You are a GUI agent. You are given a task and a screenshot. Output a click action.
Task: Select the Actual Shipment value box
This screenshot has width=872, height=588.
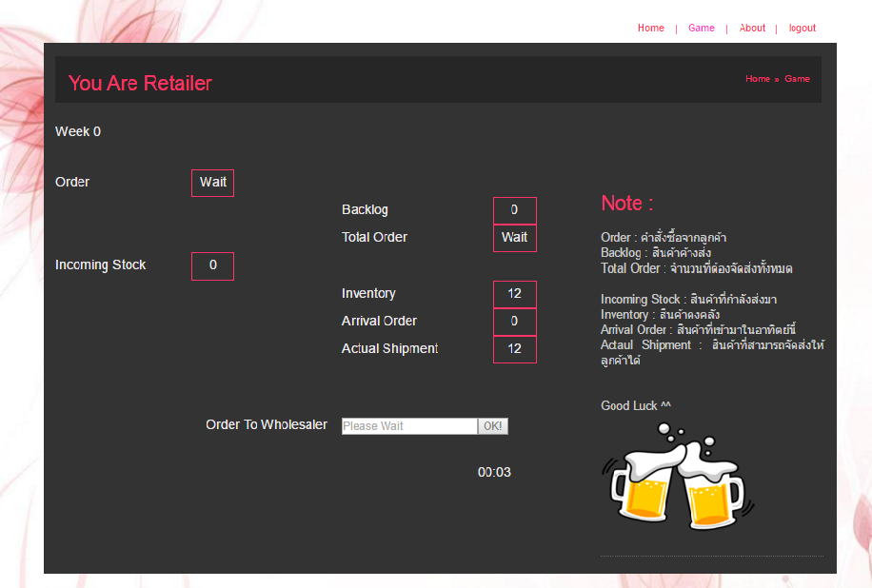pos(514,349)
